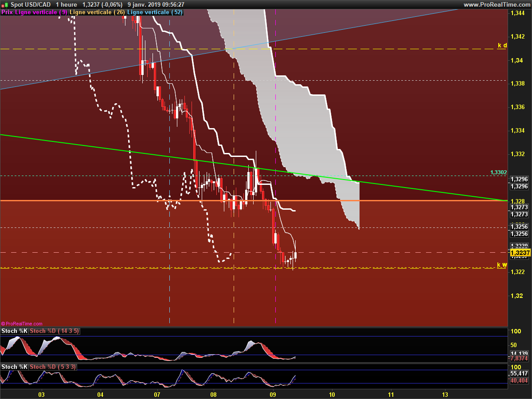Screen dimensions: 532x399
Task: Click the date axis marker 10
Action: tap(332, 395)
